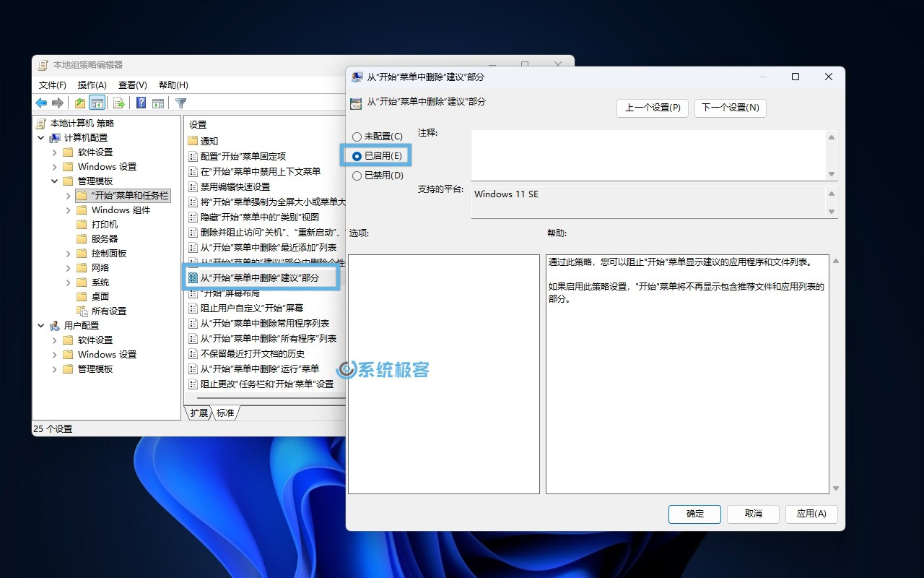Click the comment box scrollbar down arrow
The height and width of the screenshot is (578, 924).
point(832,173)
